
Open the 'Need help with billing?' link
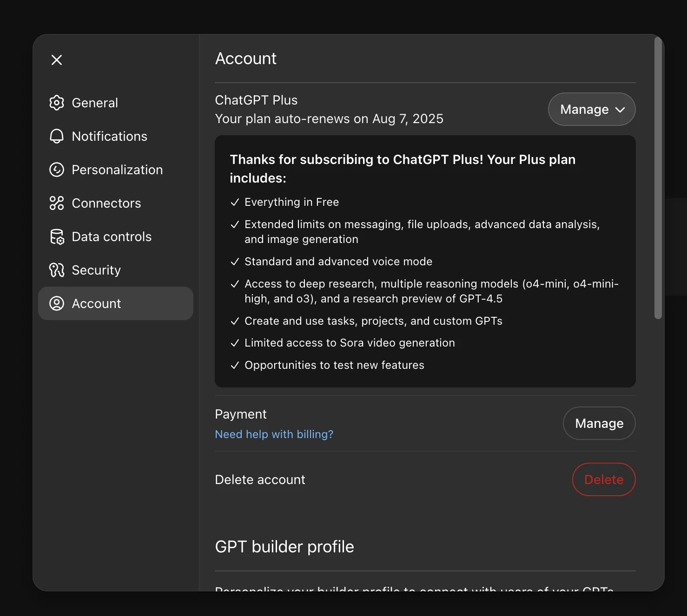tap(274, 434)
